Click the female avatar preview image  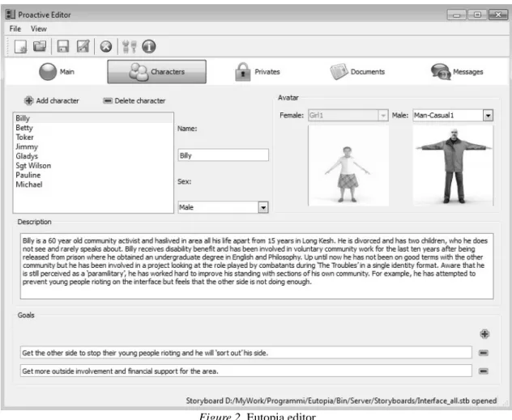point(348,166)
